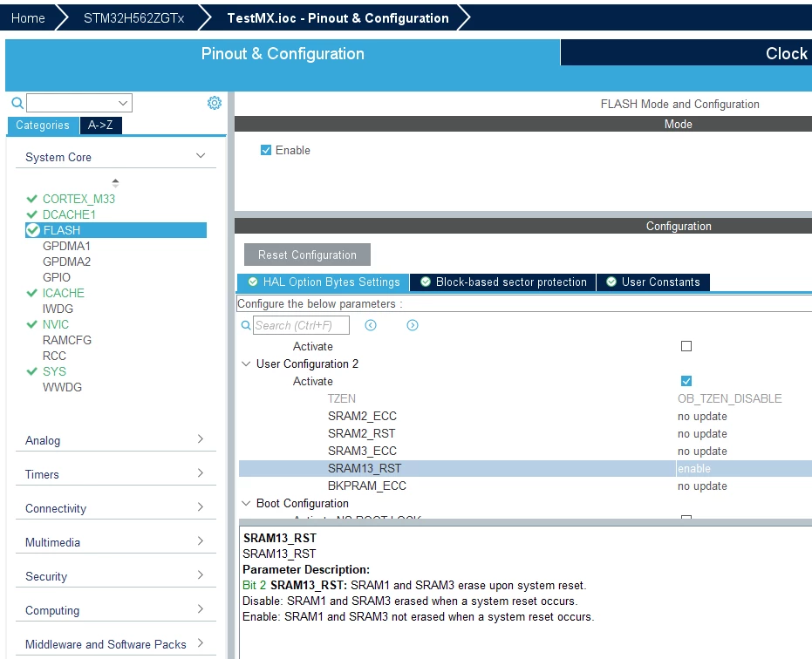Viewport: 812px width, 659px height.
Task: Open the category search dropdown
Action: pyautogui.click(x=123, y=103)
